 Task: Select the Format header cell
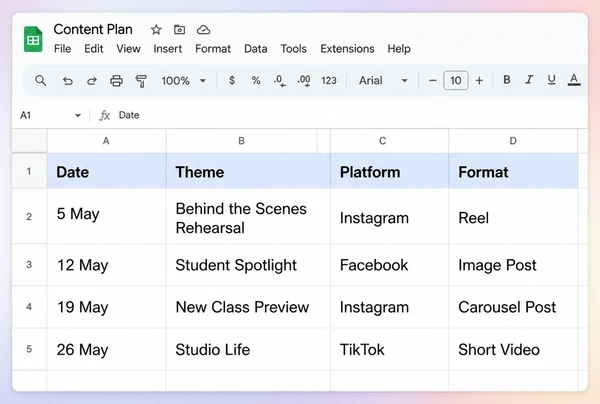(513, 171)
